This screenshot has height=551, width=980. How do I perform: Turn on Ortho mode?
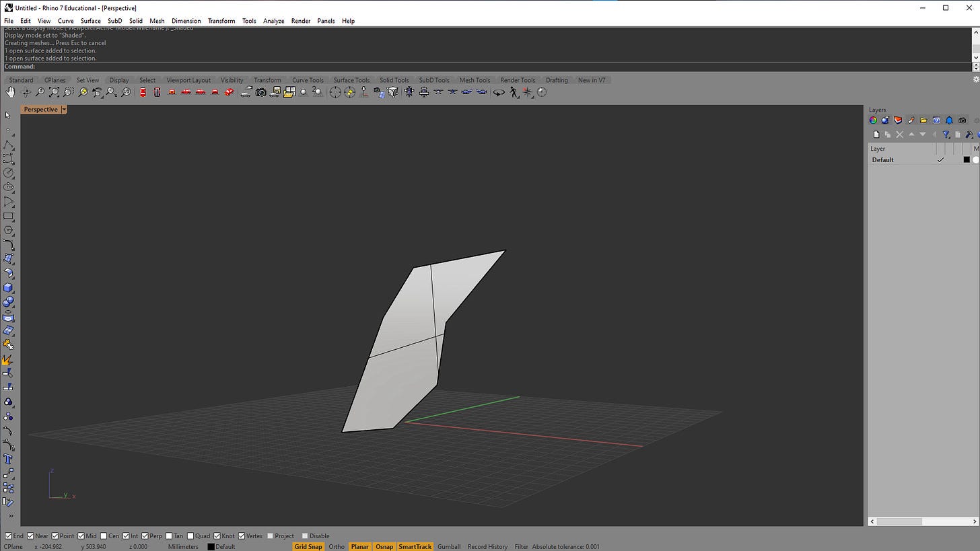tap(336, 547)
